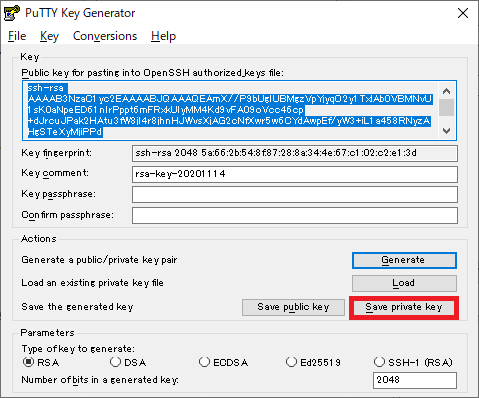This screenshot has height=398, width=479.
Task: Click "Load an existing private key file" text
Action: pos(92,283)
